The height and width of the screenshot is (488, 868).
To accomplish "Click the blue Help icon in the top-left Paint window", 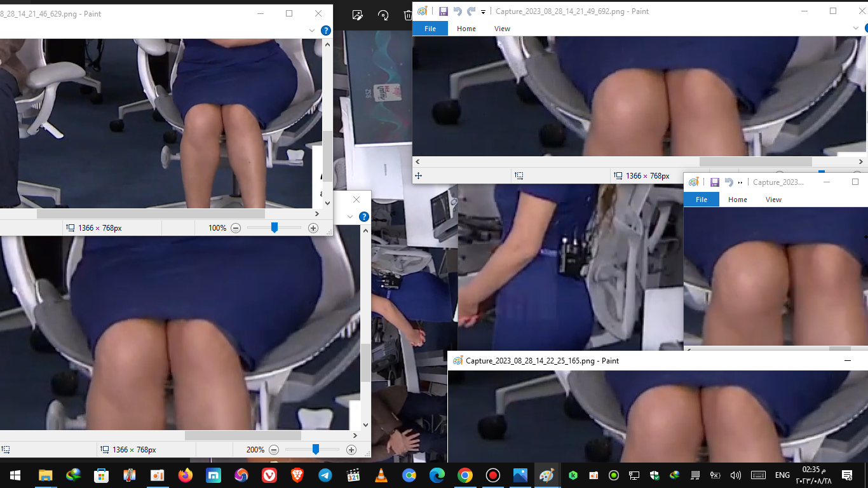I will coord(325,30).
